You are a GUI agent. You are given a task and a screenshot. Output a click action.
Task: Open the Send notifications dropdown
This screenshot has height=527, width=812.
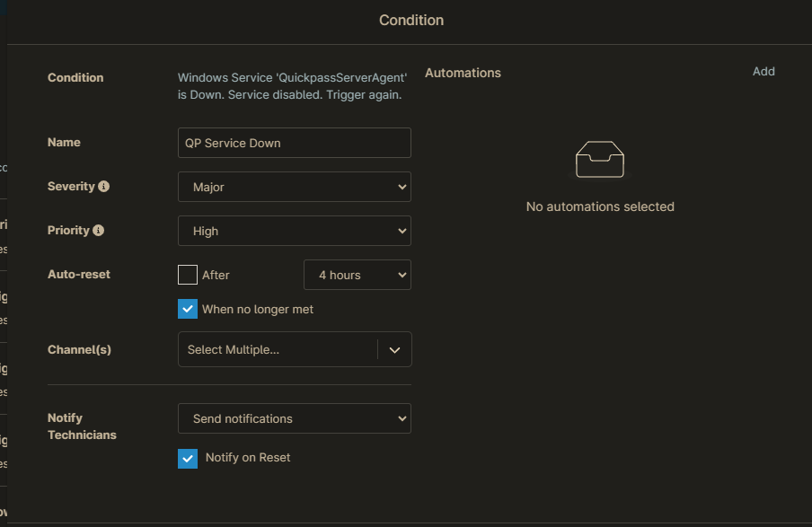pos(294,418)
